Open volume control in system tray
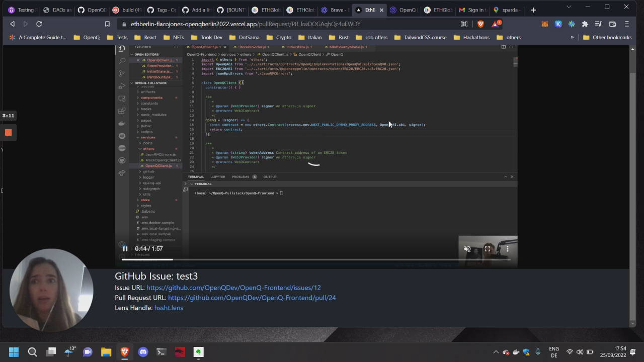 tap(580, 352)
